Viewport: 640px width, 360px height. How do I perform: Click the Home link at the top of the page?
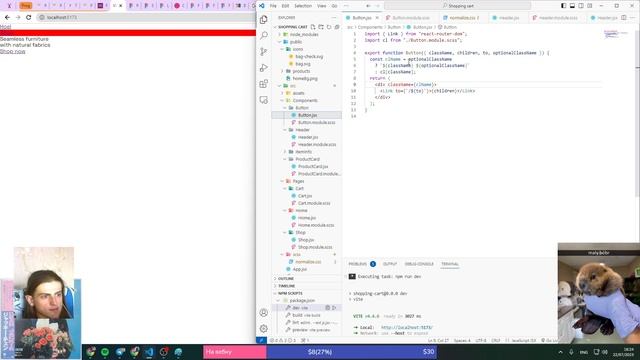tap(5, 27)
